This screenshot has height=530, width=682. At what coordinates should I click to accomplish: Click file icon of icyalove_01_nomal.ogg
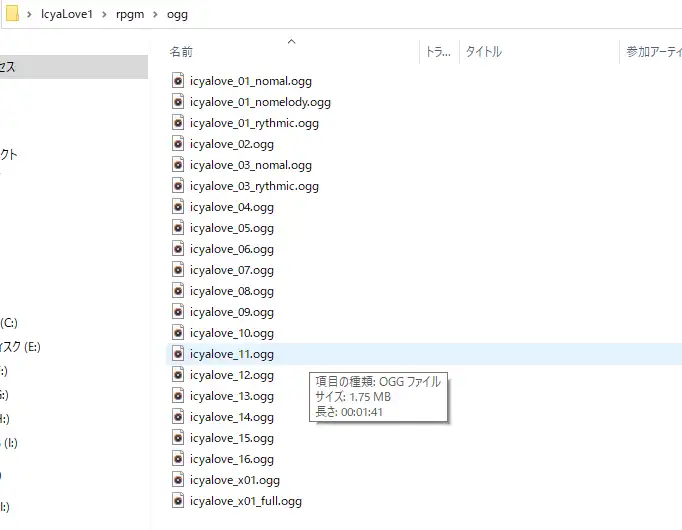coord(178,81)
